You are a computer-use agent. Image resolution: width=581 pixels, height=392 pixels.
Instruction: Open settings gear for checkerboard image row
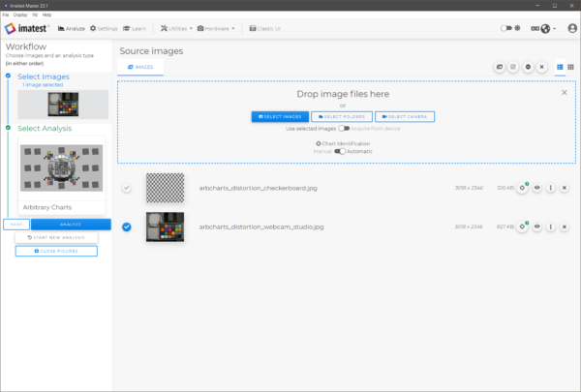(522, 187)
